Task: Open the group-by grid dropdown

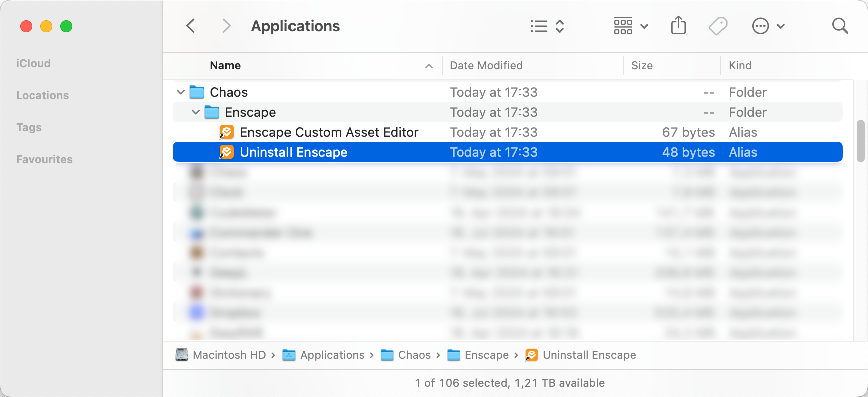Action: pos(631,26)
